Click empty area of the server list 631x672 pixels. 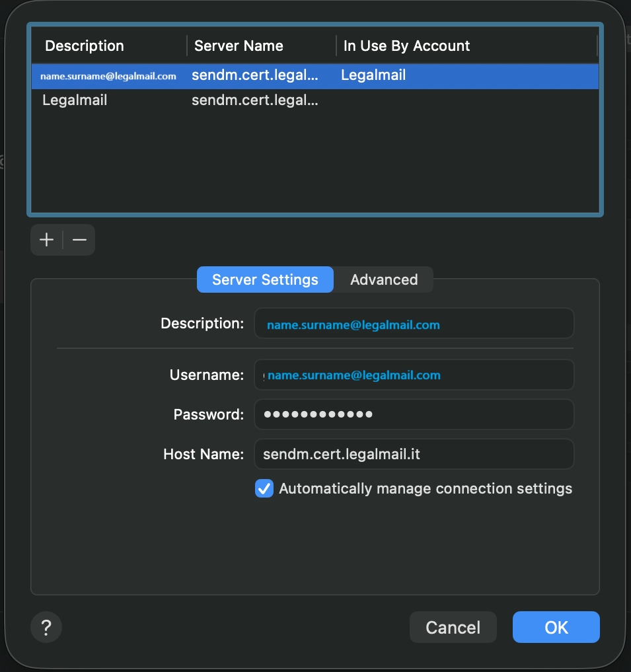click(x=315, y=165)
